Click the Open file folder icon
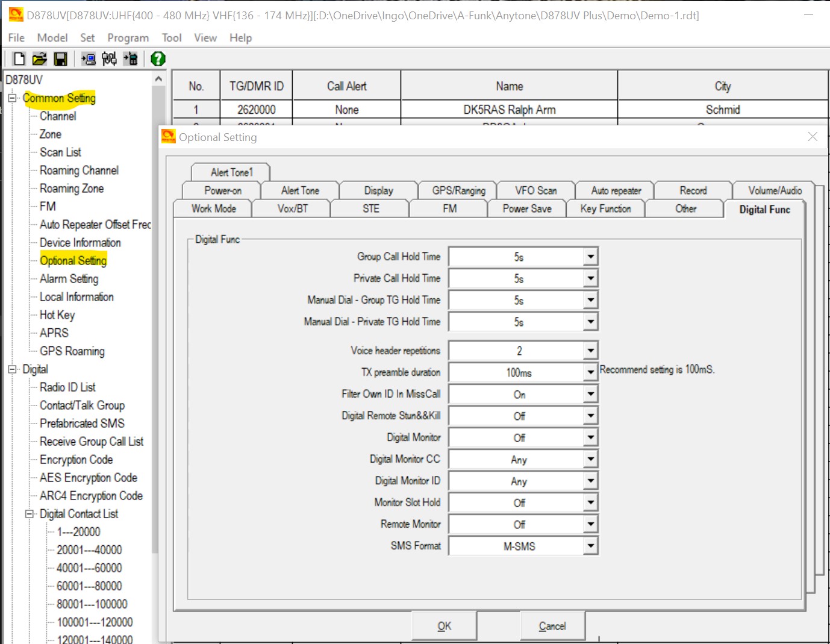This screenshot has width=830, height=644. click(40, 59)
